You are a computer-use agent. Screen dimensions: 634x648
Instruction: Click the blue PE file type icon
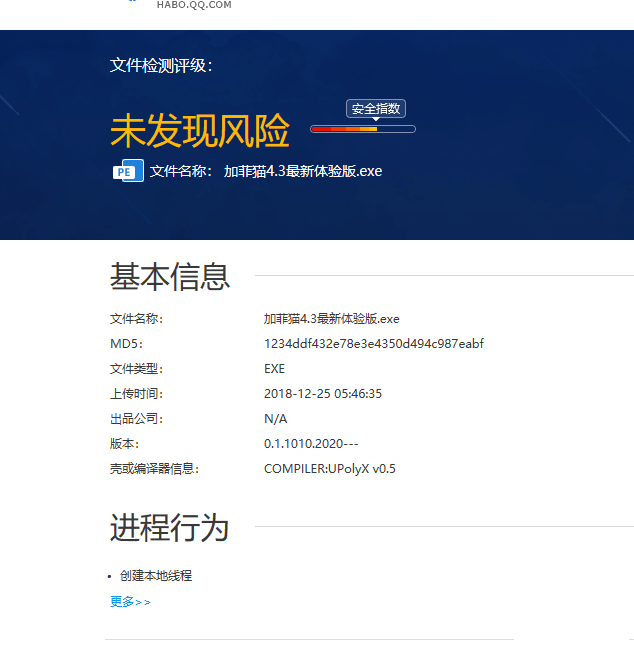(x=127, y=171)
